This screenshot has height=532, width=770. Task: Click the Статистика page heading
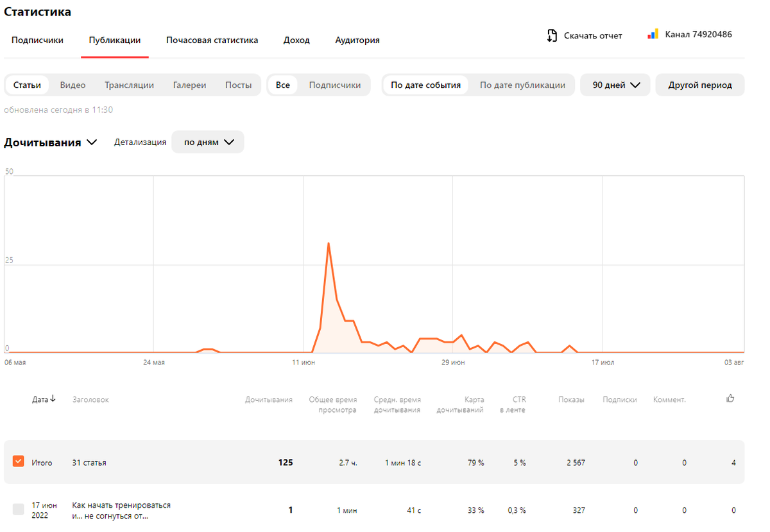pos(38,12)
